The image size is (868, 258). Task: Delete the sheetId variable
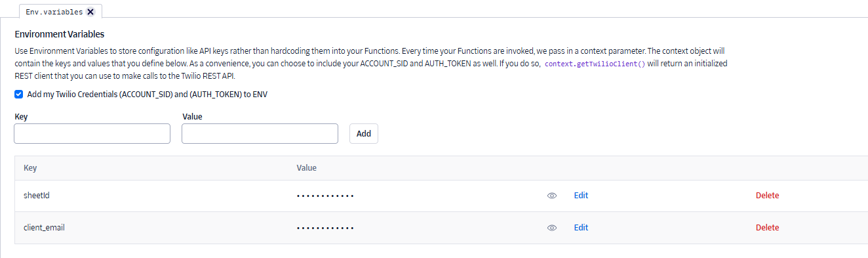(x=767, y=195)
